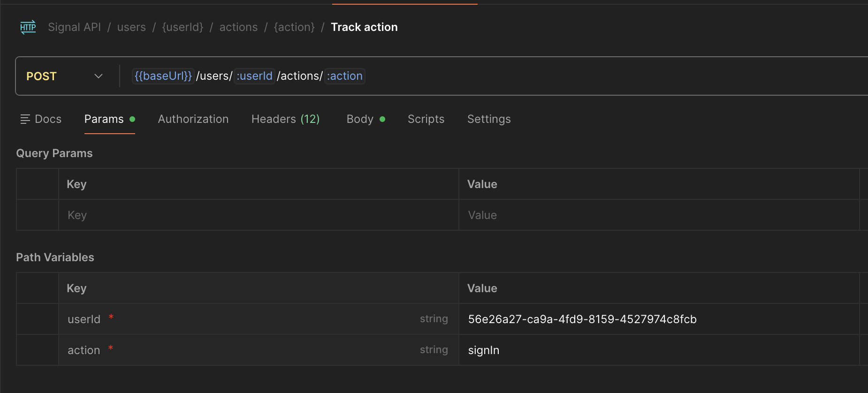This screenshot has height=393, width=868.
Task: Open the Scripts tab
Action: click(425, 119)
